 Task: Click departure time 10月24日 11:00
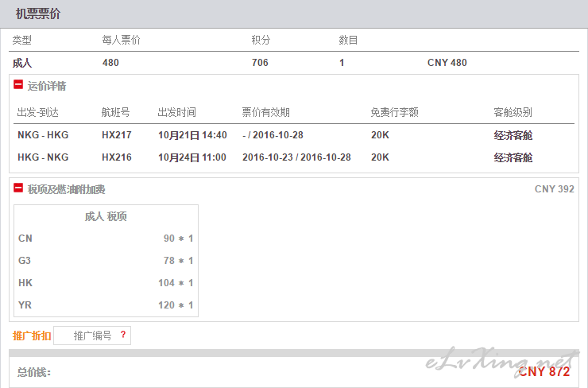(192, 157)
